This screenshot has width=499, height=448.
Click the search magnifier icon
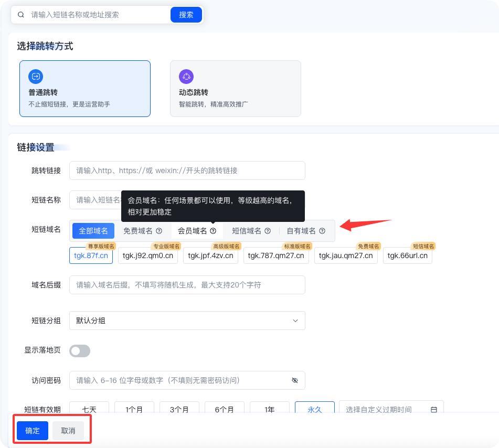(x=21, y=15)
